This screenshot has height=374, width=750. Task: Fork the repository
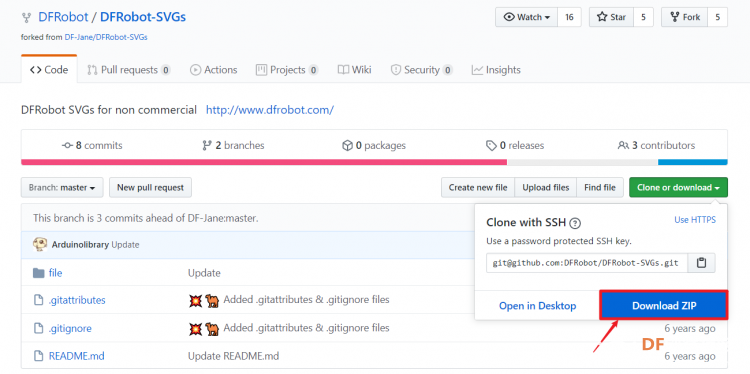click(685, 17)
